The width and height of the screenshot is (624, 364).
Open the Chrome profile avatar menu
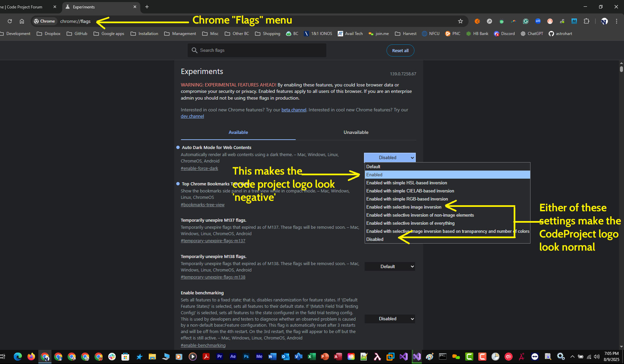[604, 21]
